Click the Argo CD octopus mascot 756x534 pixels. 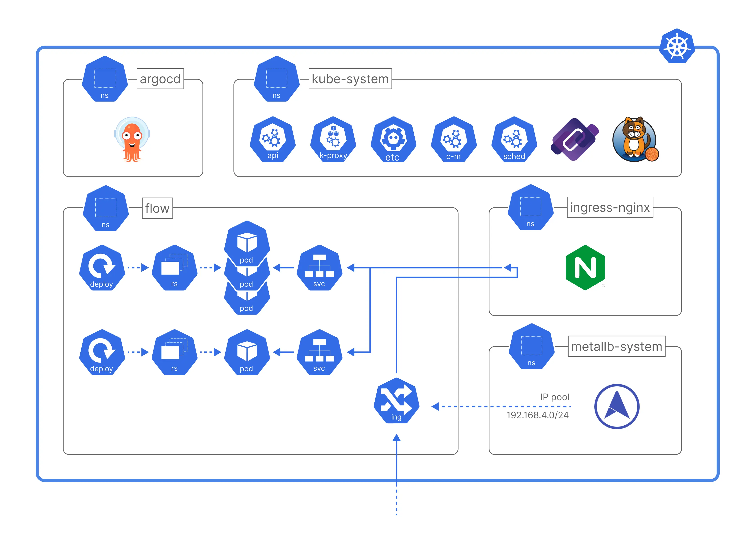(132, 139)
